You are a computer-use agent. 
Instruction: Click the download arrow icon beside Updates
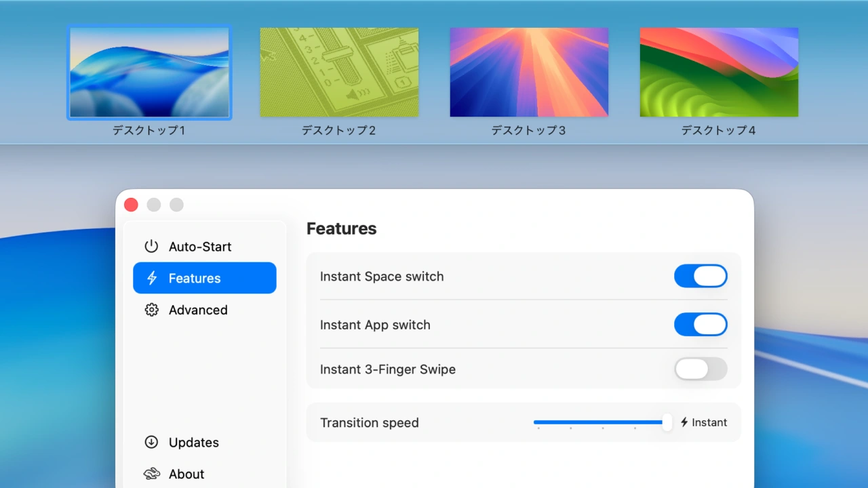(x=151, y=442)
